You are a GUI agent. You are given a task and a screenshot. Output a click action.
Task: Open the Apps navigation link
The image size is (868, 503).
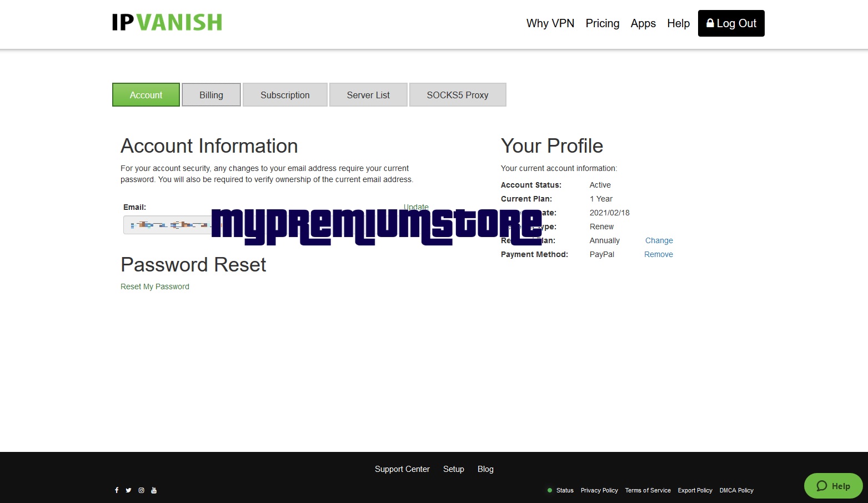pyautogui.click(x=643, y=23)
